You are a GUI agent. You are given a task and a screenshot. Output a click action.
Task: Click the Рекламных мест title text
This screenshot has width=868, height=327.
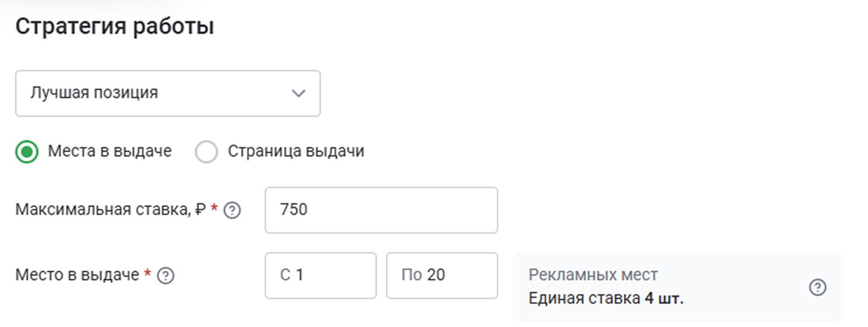point(593,274)
